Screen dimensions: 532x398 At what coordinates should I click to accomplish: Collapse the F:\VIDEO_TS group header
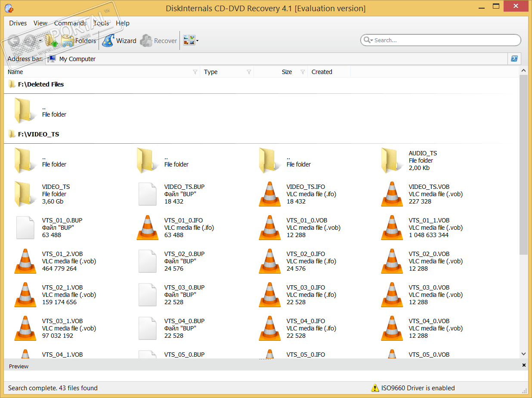click(34, 134)
